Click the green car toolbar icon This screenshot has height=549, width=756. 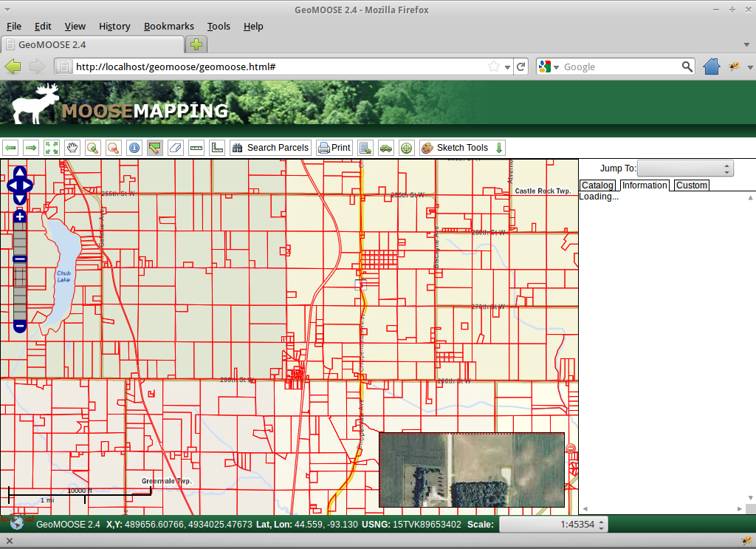(x=386, y=148)
